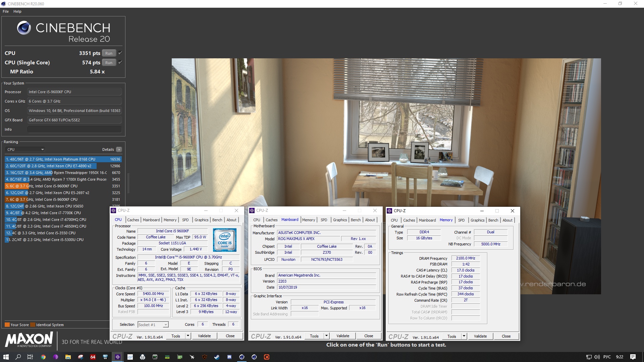
Task: Open the system tray volume icon
Action: (x=597, y=357)
